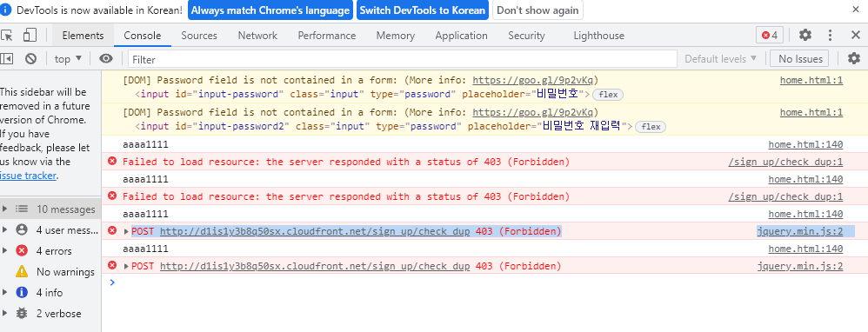
Task: Open the top context dropdown
Action: pyautogui.click(x=68, y=58)
